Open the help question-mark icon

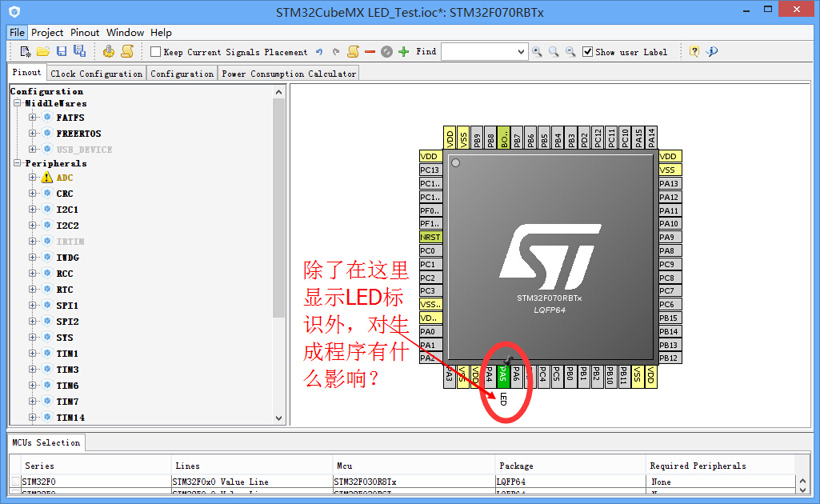click(x=694, y=51)
